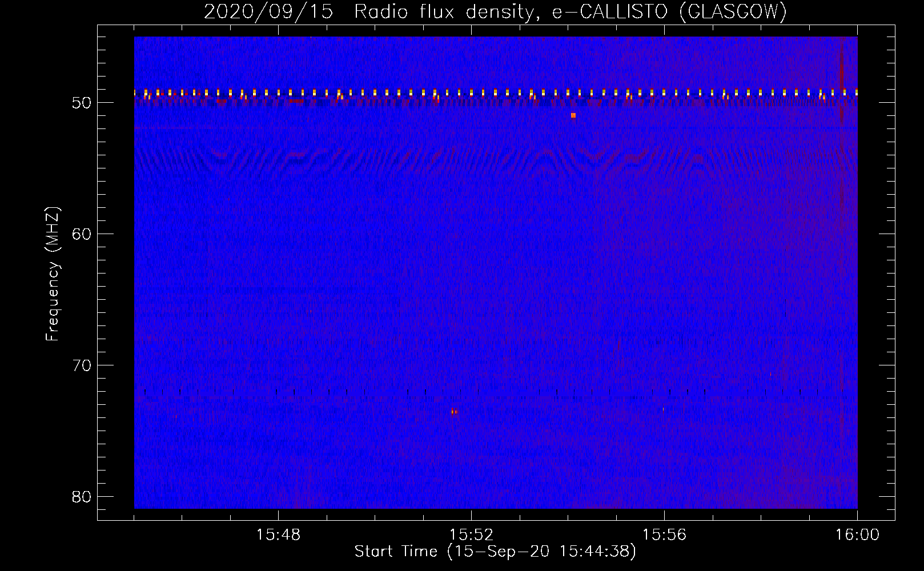Click the "Start Time (15-Sep-20 15:44:38)" axis label

495,552
